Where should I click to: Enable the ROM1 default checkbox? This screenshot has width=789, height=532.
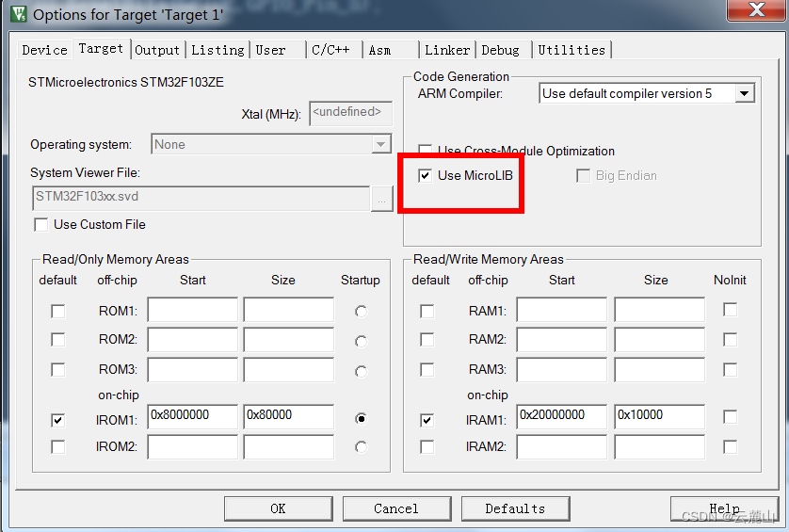click(x=57, y=311)
